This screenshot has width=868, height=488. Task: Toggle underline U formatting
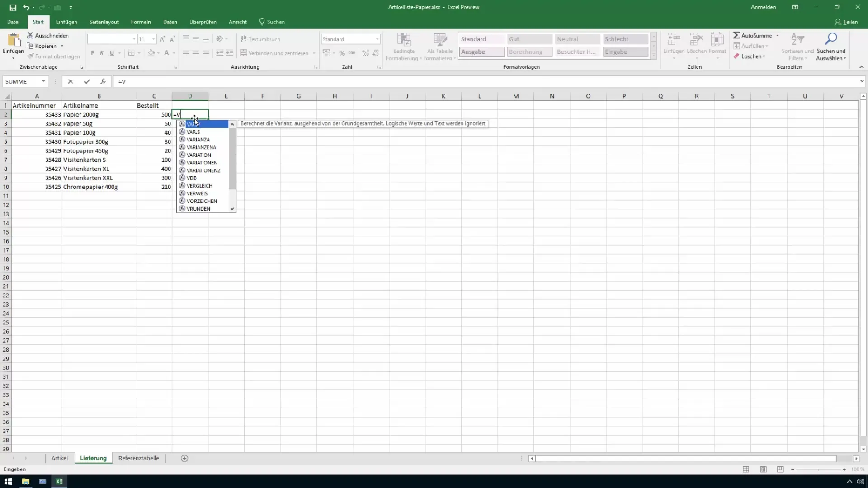112,53
